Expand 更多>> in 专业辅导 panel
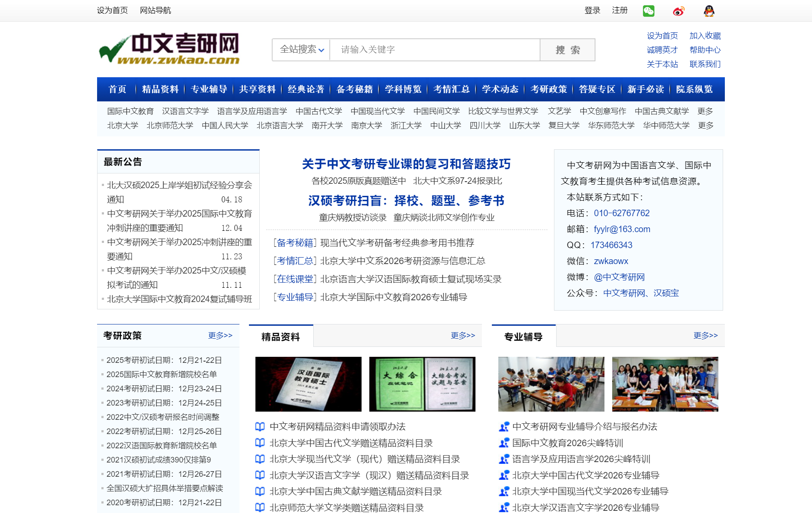Screen dimensions: 812x513 pyautogui.click(x=705, y=335)
